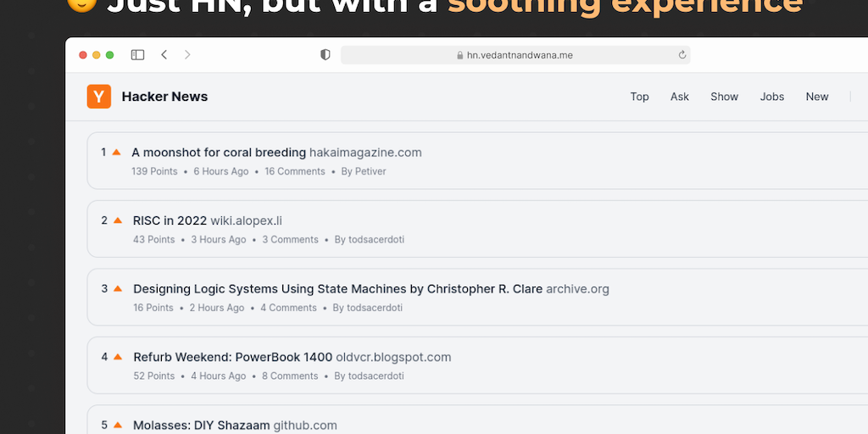Go back with browser back arrow
This screenshot has width=868, height=434.
[x=164, y=55]
